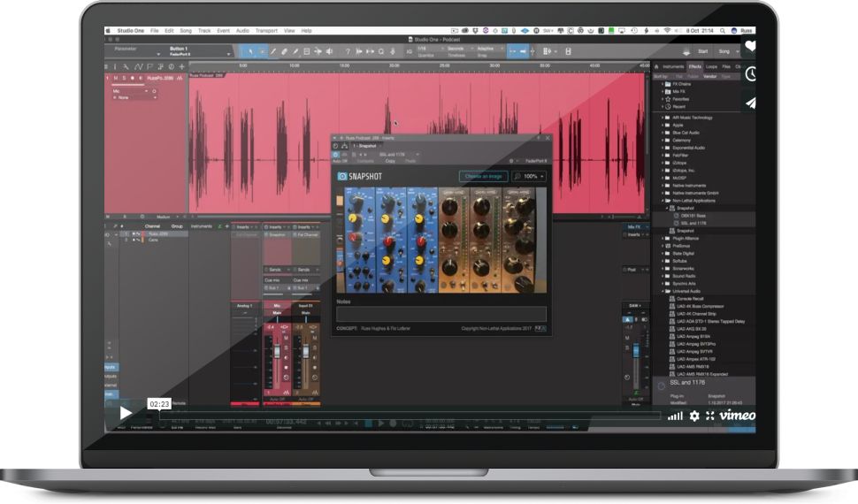This screenshot has width=858, height=504.
Task: Open the 100% zoom dropdown in Snapshot
Action: pos(529,176)
